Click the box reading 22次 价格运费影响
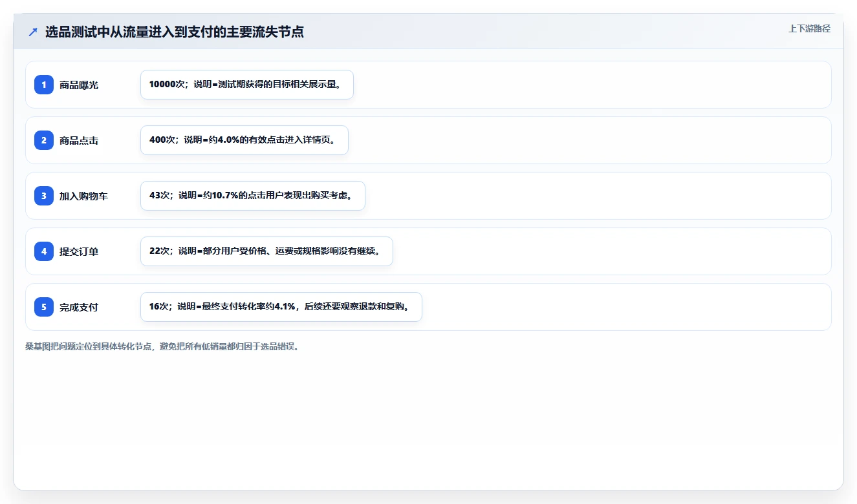The height and width of the screenshot is (504, 857). (266, 251)
